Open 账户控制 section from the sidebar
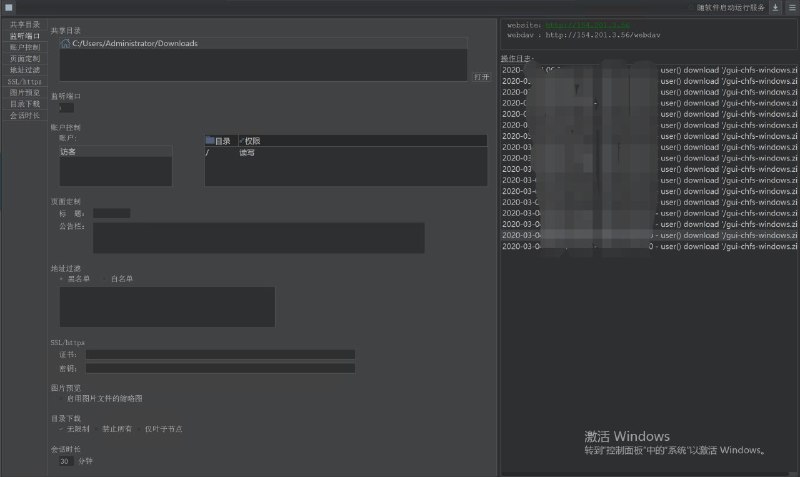Image resolution: width=800 pixels, height=477 pixels. pos(25,47)
